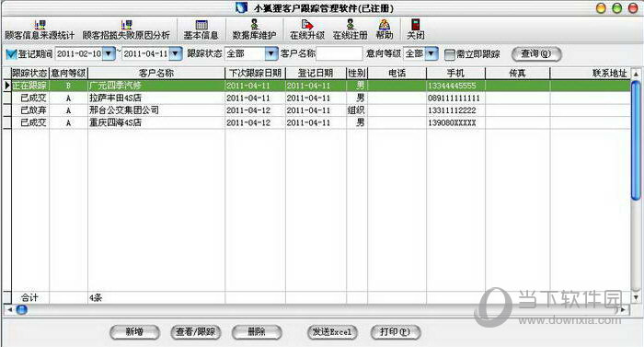Expand 意向等级 dropdown

(x=431, y=53)
